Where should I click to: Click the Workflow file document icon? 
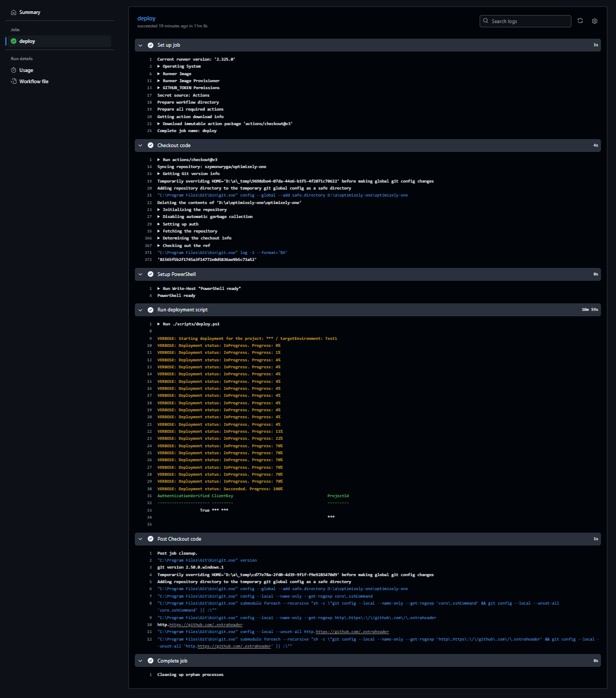pos(14,81)
